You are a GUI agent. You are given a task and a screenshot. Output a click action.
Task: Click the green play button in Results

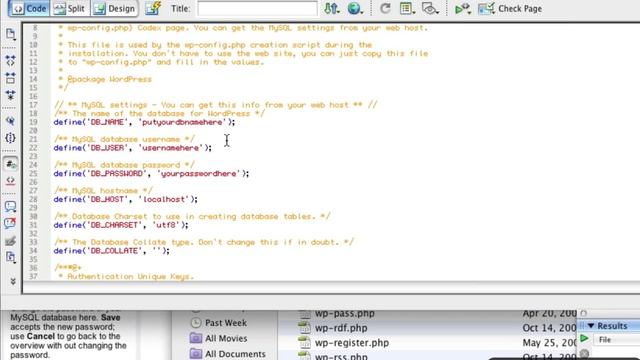click(584, 339)
